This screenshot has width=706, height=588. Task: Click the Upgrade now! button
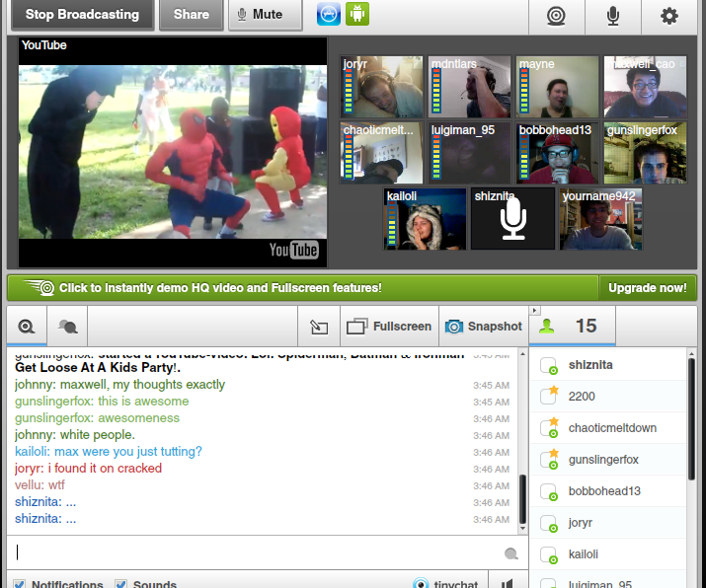pos(648,288)
